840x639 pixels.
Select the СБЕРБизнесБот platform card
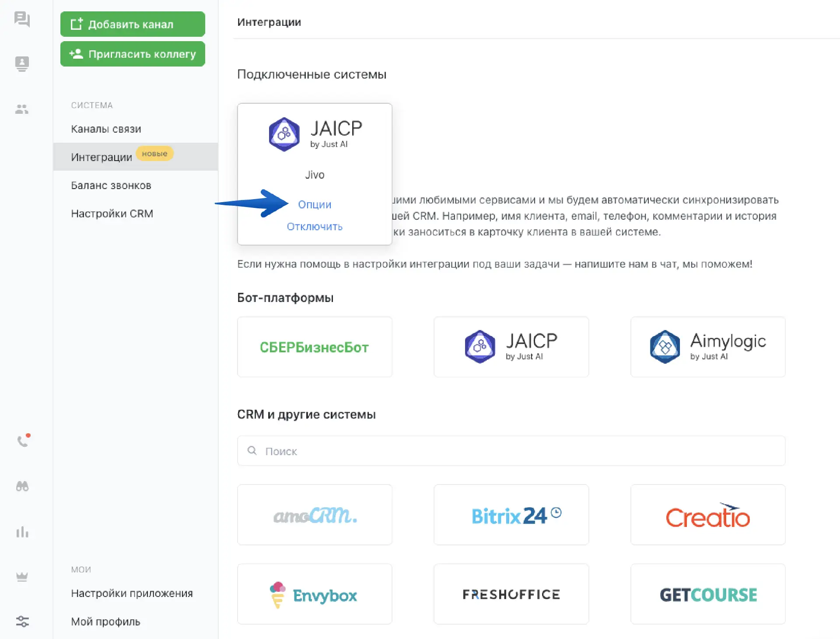pos(315,347)
